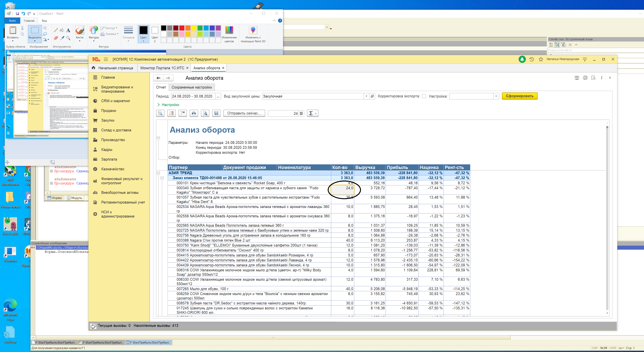Collapse the АЗИЯ ТРЕЙД group in report
Screen dimensions: 644x352
pos(158,173)
